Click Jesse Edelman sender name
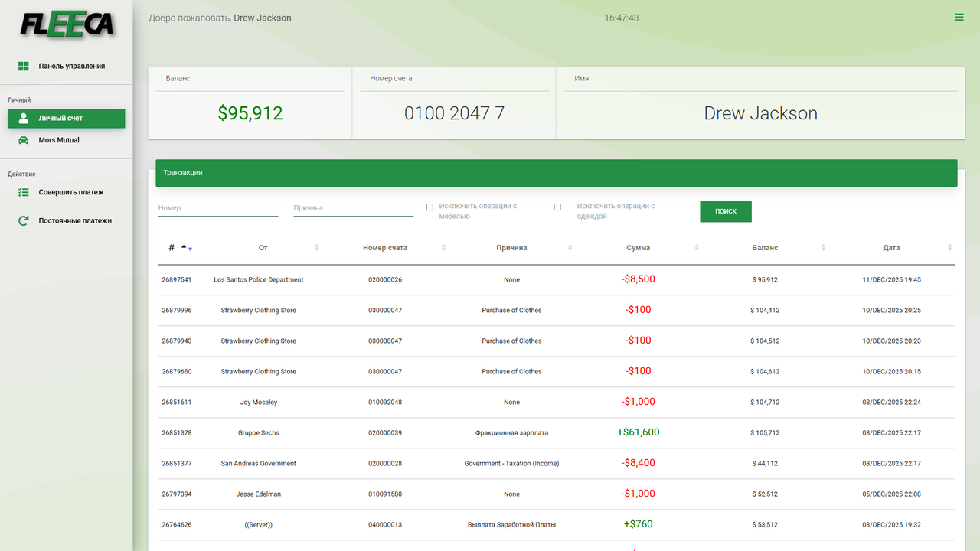The image size is (980, 551). tap(259, 494)
